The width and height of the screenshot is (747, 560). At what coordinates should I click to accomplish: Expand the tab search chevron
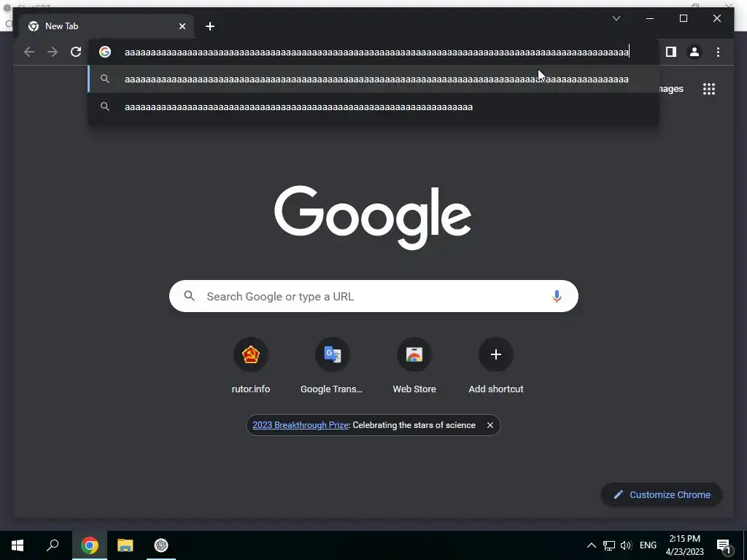click(616, 18)
